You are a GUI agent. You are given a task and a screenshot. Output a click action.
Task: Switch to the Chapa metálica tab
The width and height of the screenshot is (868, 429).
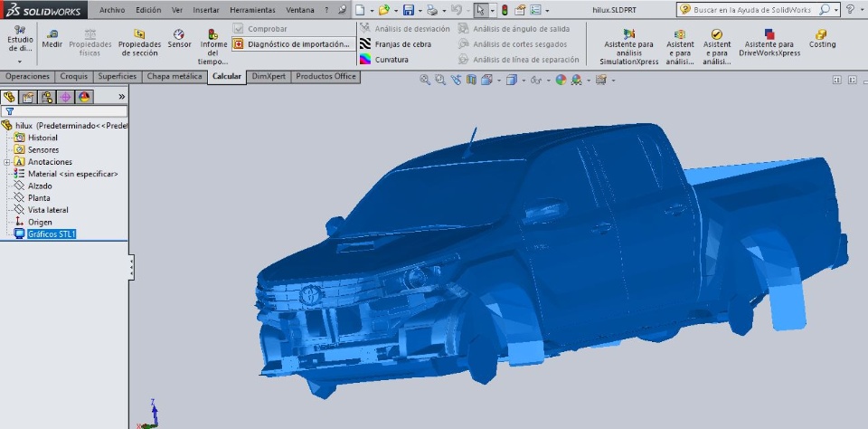[175, 77]
